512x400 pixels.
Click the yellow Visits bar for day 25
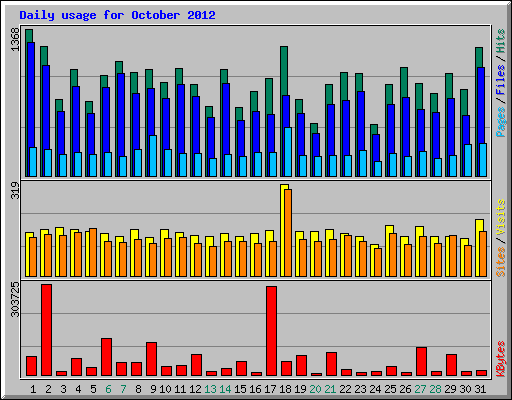pos(388,251)
